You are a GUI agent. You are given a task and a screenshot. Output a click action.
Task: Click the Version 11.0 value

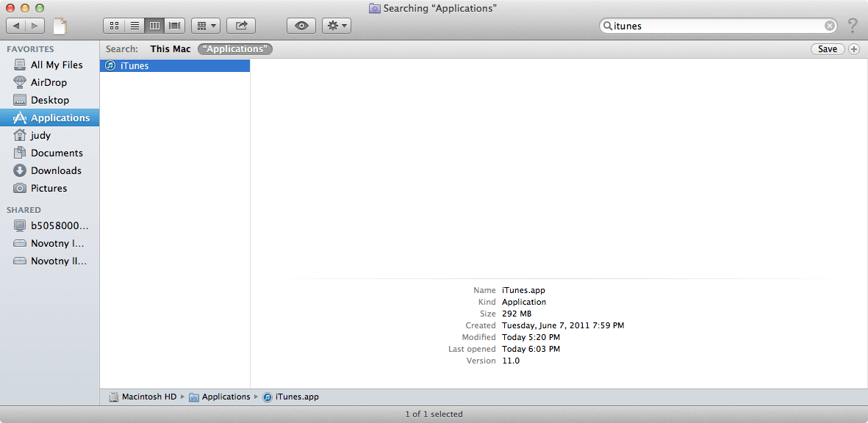(510, 361)
